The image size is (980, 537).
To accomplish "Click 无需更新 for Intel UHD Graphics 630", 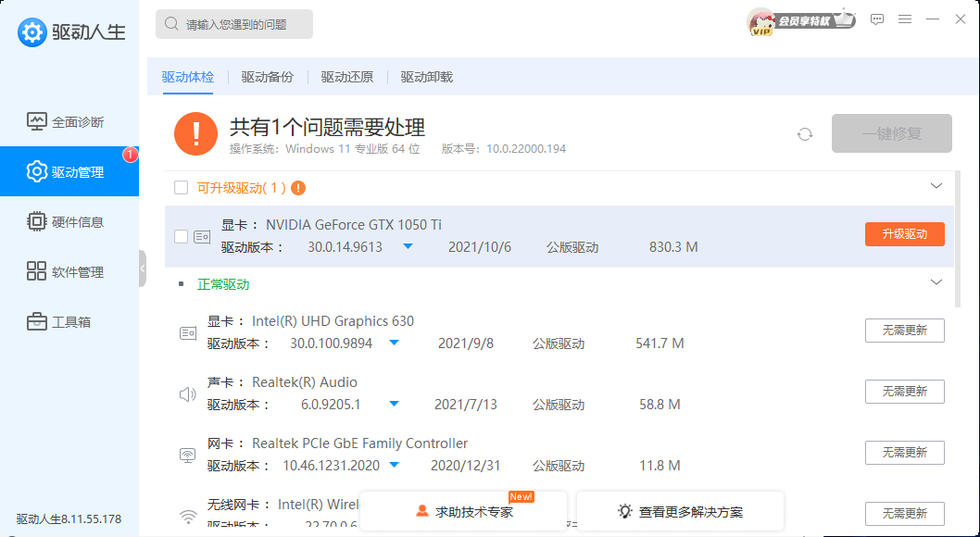I will coord(904,331).
